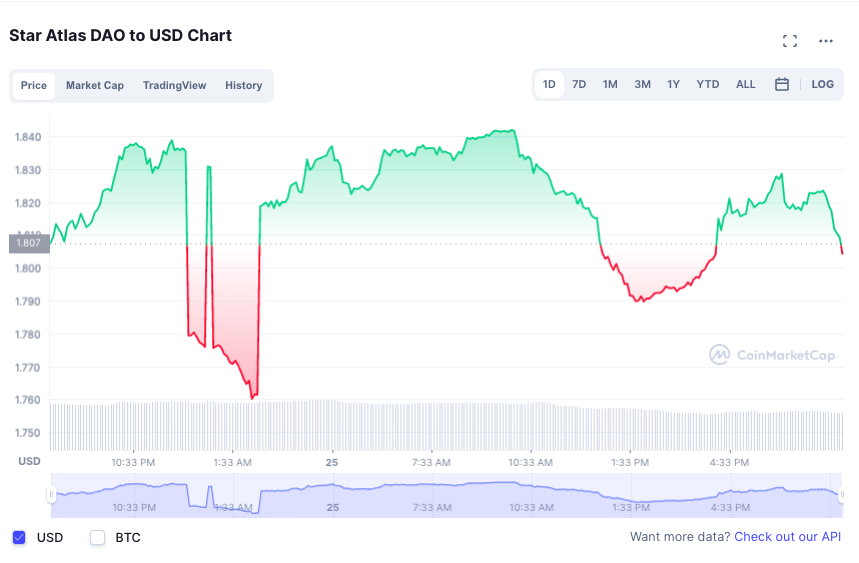This screenshot has width=859, height=563.
Task: Click the 7:33 AM x-axis label
Action: (x=431, y=463)
